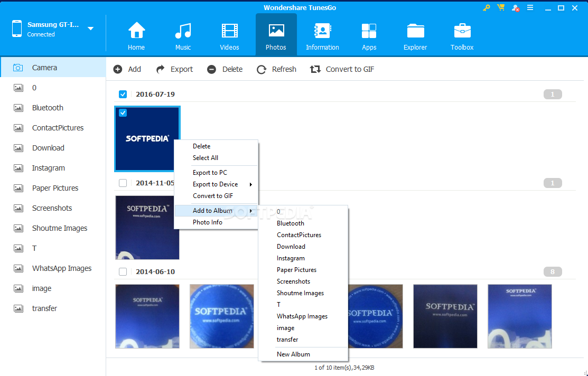
Task: Add photo to Instagram album in submenu
Action: (303, 258)
